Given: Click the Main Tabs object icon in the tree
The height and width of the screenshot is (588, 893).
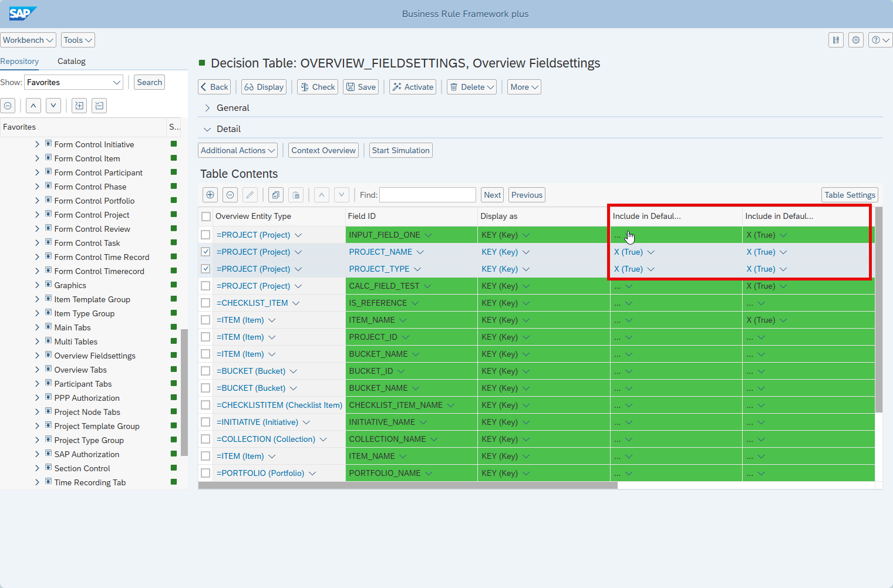Looking at the screenshot, I should point(48,327).
